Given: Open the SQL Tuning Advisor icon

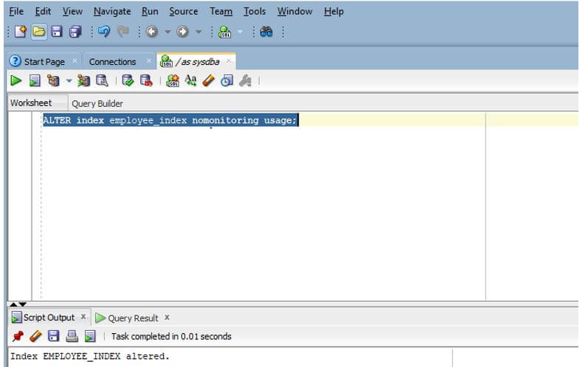Looking at the screenshot, I should tap(102, 80).
